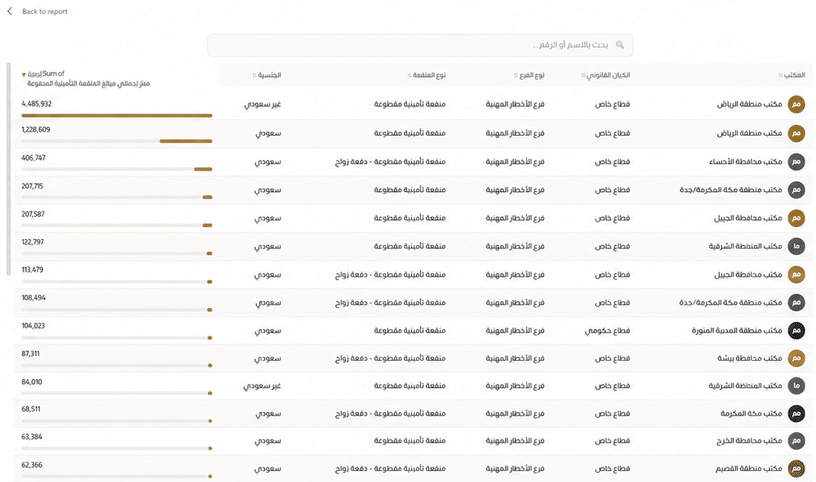Click the avatar icon for مكتب محافظة الأحساء
This screenshot has height=482, width=816.
click(796, 161)
